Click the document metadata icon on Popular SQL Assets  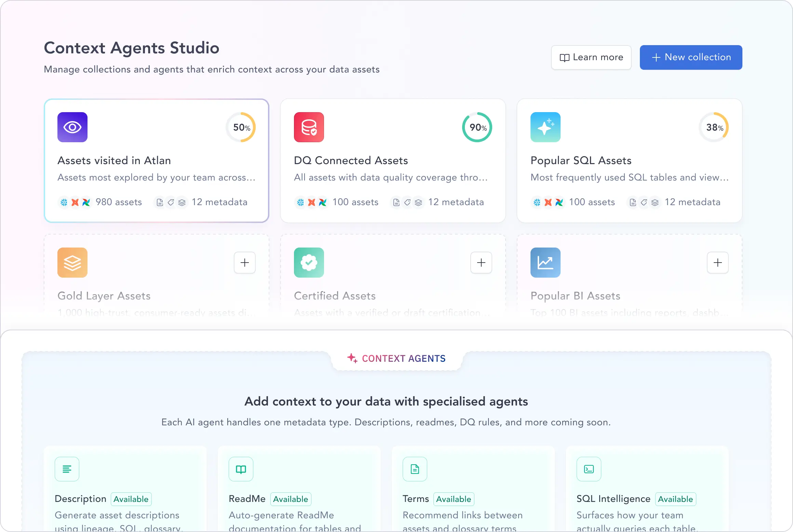tap(633, 202)
